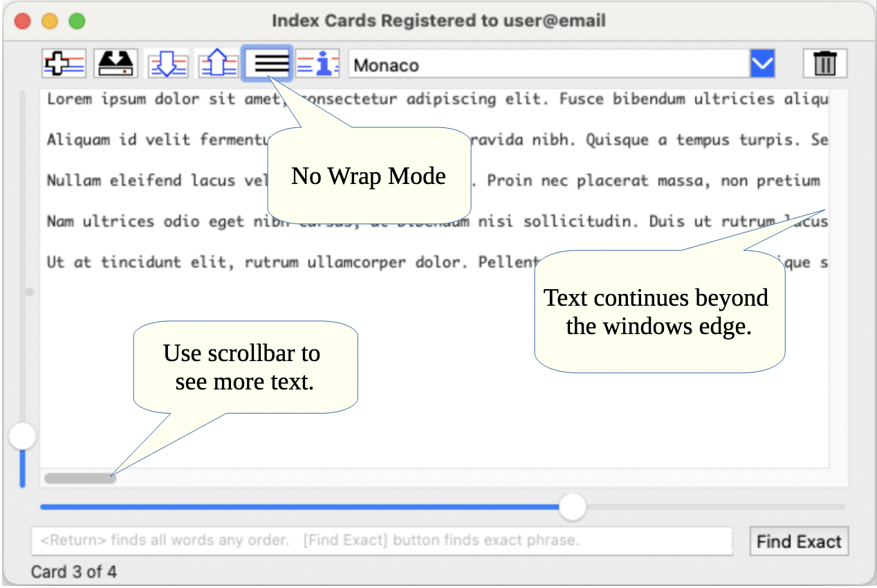Click the save cards drive icon
The height and width of the screenshot is (588, 877).
click(x=116, y=64)
